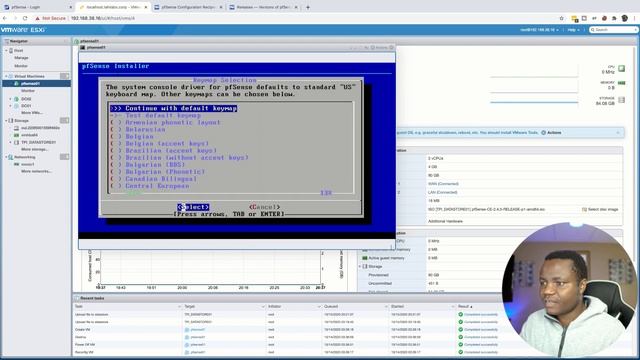Choose the Bulgarian (BDS) radio

point(116,165)
